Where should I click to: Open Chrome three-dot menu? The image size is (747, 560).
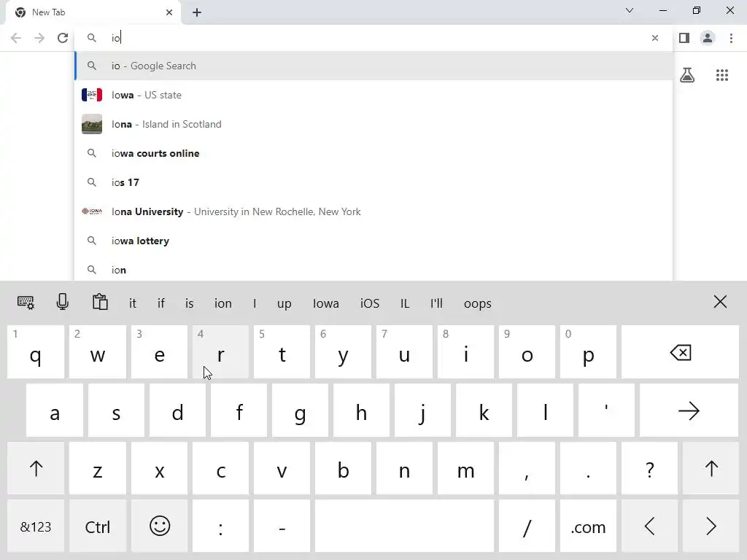(731, 38)
